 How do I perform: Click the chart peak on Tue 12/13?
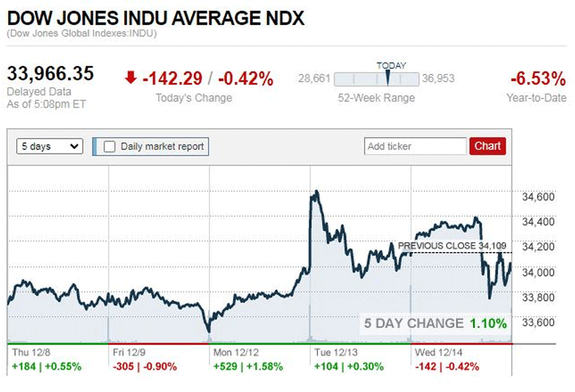pyautogui.click(x=315, y=192)
